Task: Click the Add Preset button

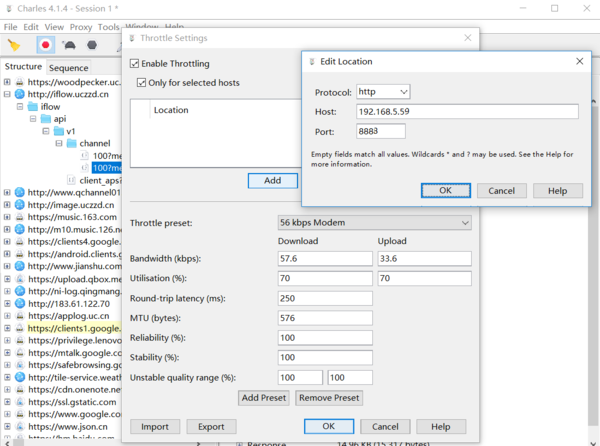Action: coord(264,398)
